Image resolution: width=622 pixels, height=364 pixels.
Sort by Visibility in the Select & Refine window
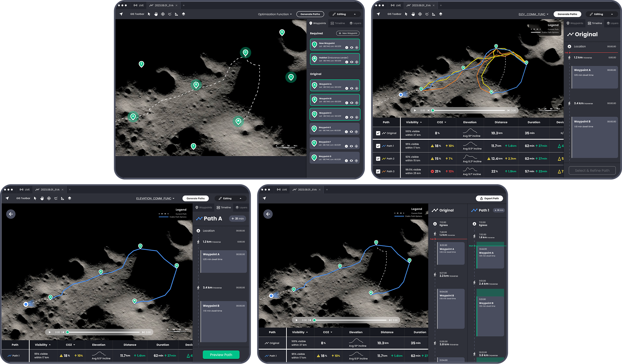(x=414, y=122)
